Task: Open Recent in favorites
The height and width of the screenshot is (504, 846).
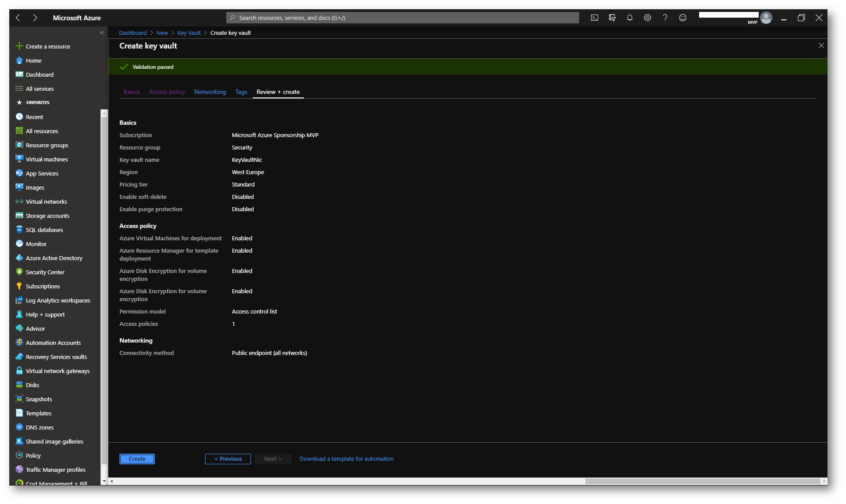Action: pyautogui.click(x=34, y=117)
